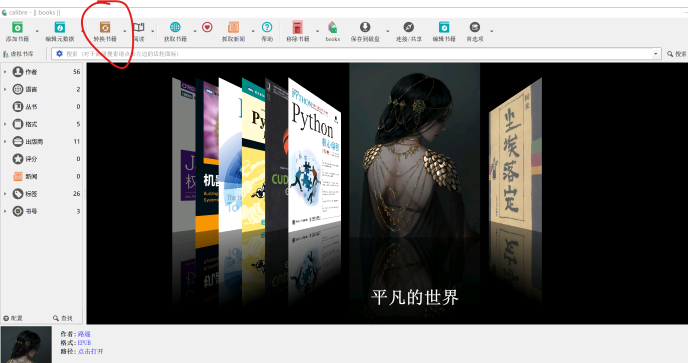
Task: Expand the 格式 (Formats) tree category
Action: pos(5,124)
